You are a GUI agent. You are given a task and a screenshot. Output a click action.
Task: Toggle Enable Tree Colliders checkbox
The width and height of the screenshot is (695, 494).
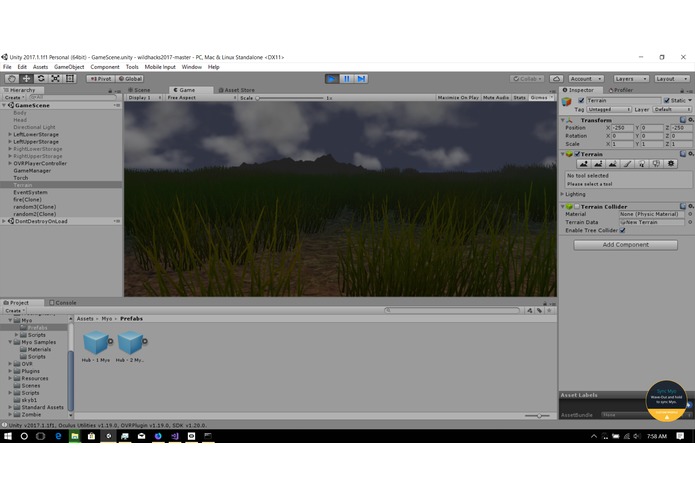pyautogui.click(x=622, y=230)
